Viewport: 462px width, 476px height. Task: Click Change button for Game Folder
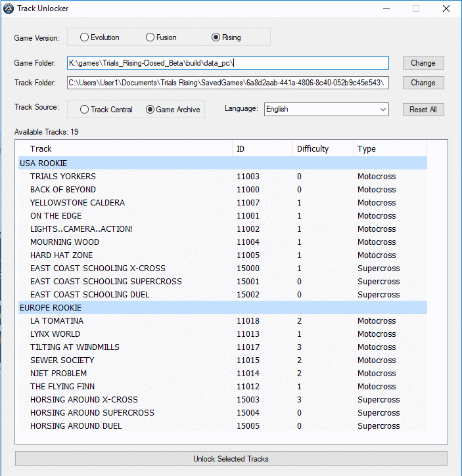pos(423,63)
